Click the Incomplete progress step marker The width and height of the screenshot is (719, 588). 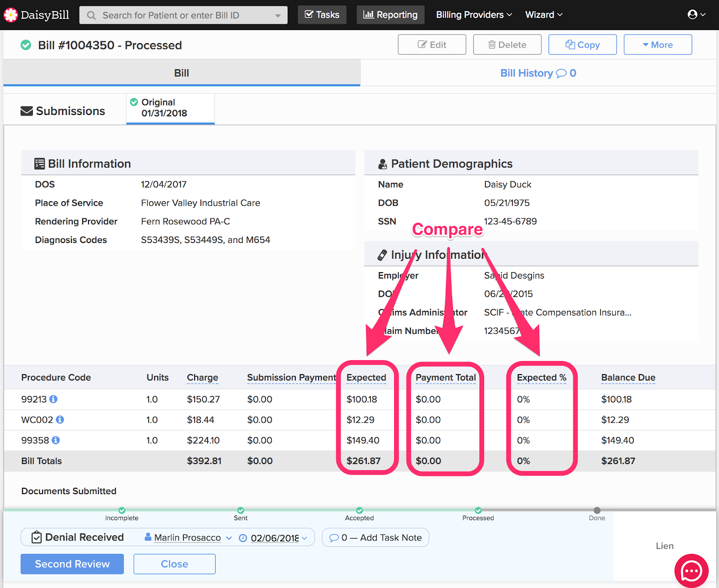coord(122,510)
